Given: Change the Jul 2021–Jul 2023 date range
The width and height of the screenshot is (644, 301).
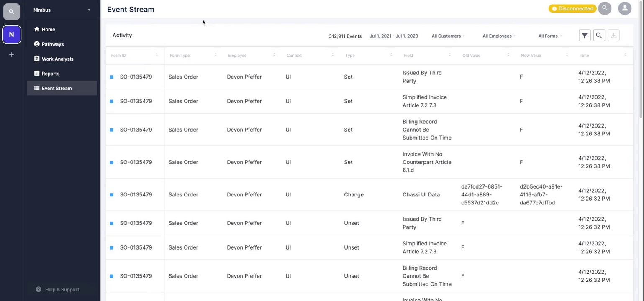Looking at the screenshot, I should coord(394,36).
